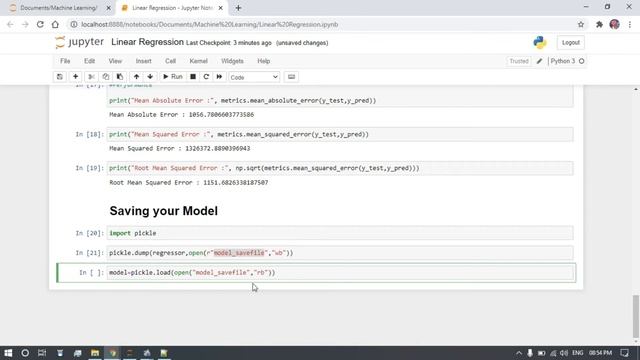640x360 pixels.
Task: Reload the notebook page
Action: point(40,24)
